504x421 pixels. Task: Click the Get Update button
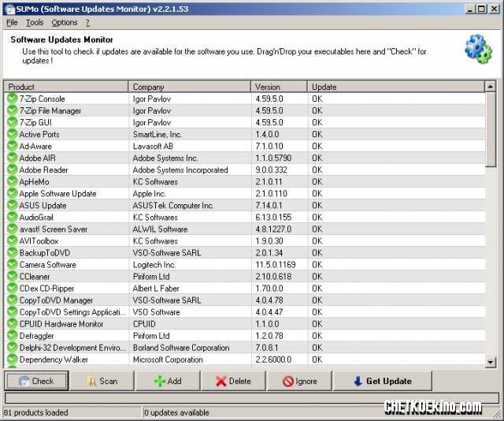383,381
